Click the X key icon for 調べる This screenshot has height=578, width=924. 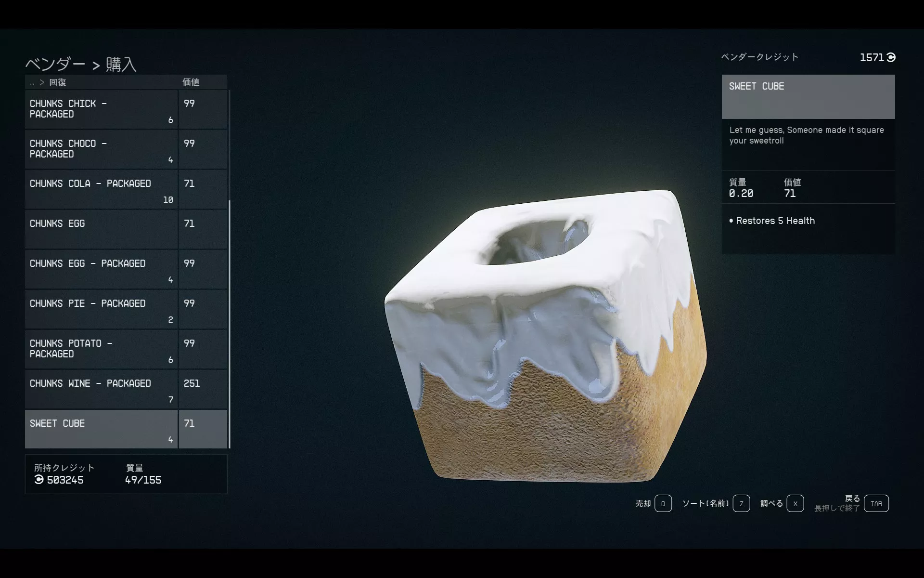(x=795, y=503)
